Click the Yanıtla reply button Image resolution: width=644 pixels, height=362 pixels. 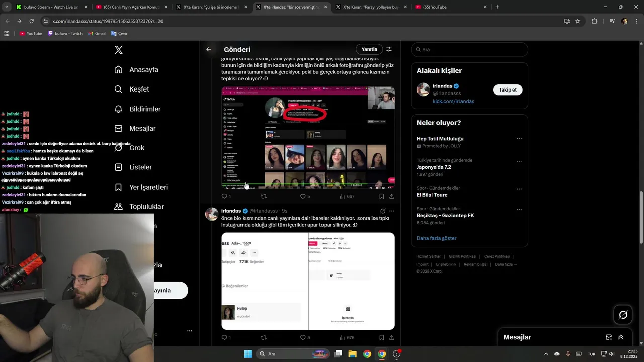(x=369, y=49)
